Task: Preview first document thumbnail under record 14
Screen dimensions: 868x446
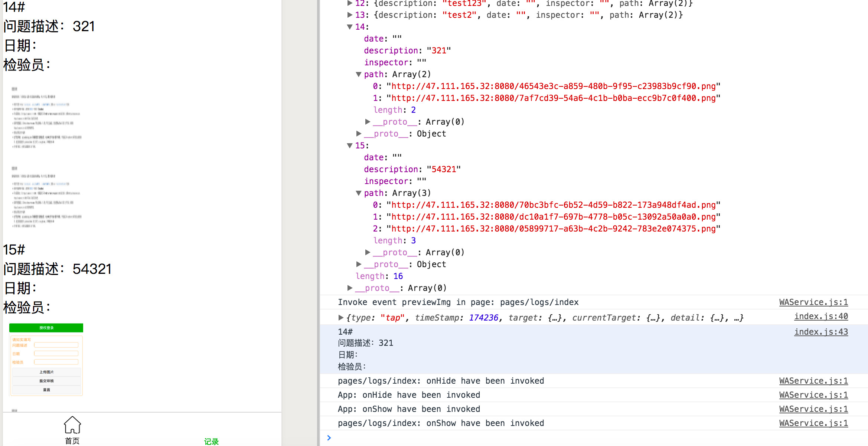Action: pos(46,118)
